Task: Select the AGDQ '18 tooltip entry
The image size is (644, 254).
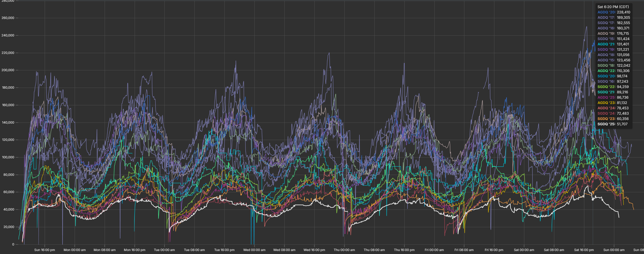Action: click(614, 55)
